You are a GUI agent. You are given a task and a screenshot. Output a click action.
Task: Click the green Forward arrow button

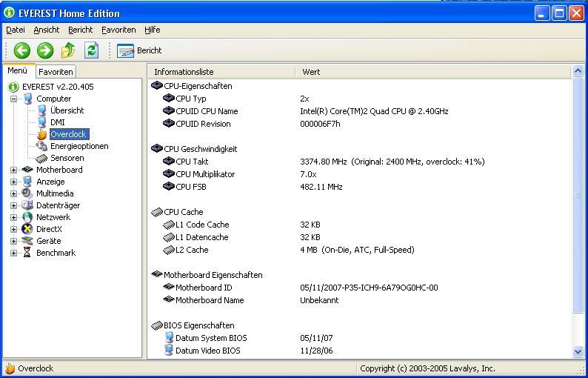45,50
